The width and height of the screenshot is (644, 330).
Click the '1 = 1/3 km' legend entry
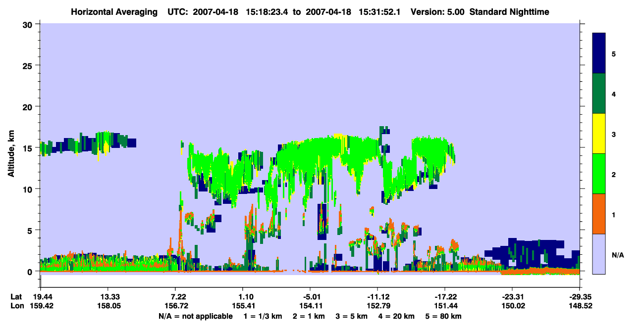(262, 316)
